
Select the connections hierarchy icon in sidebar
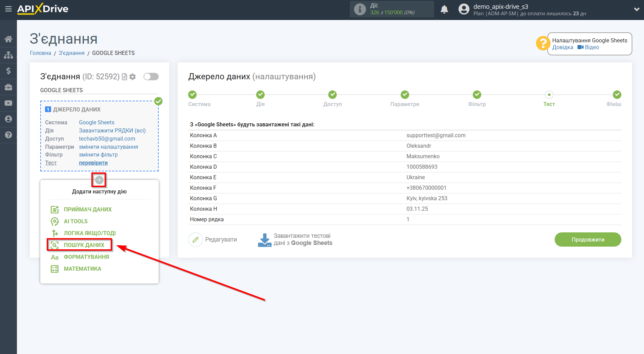[8, 55]
